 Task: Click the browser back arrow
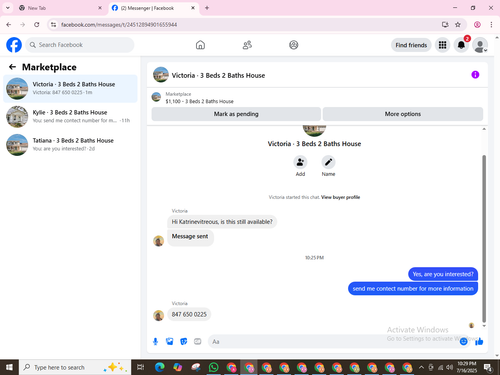(x=9, y=25)
